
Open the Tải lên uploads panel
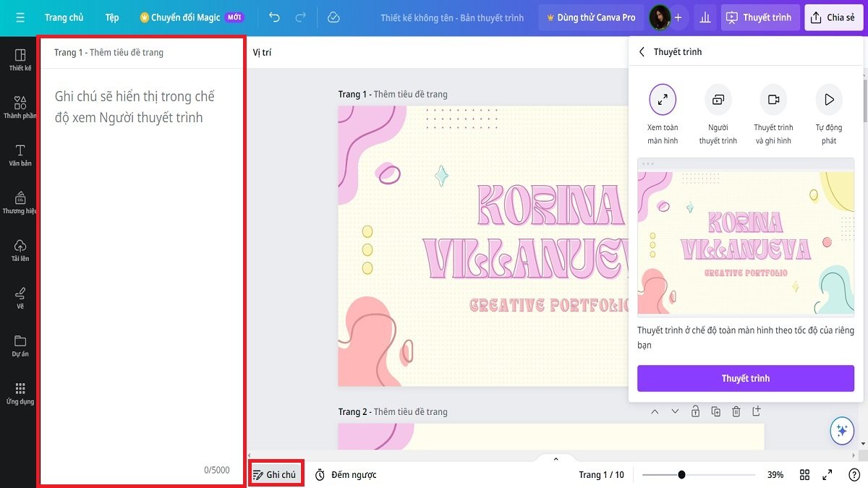click(x=18, y=248)
